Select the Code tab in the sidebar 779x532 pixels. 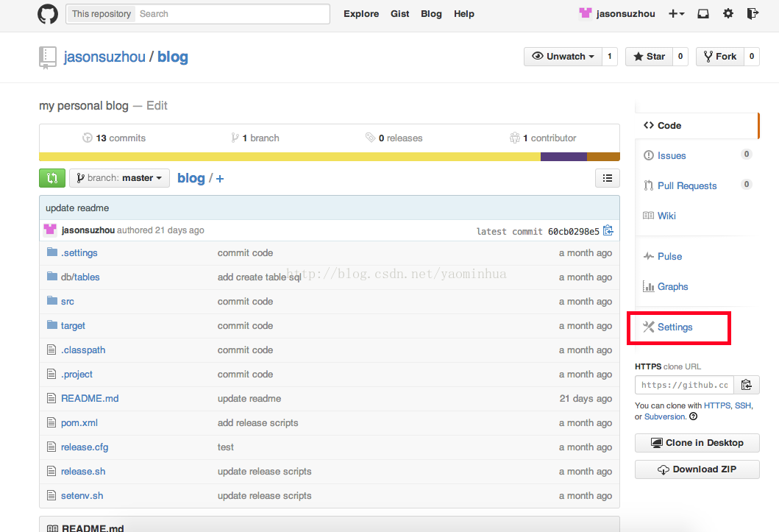pos(697,126)
